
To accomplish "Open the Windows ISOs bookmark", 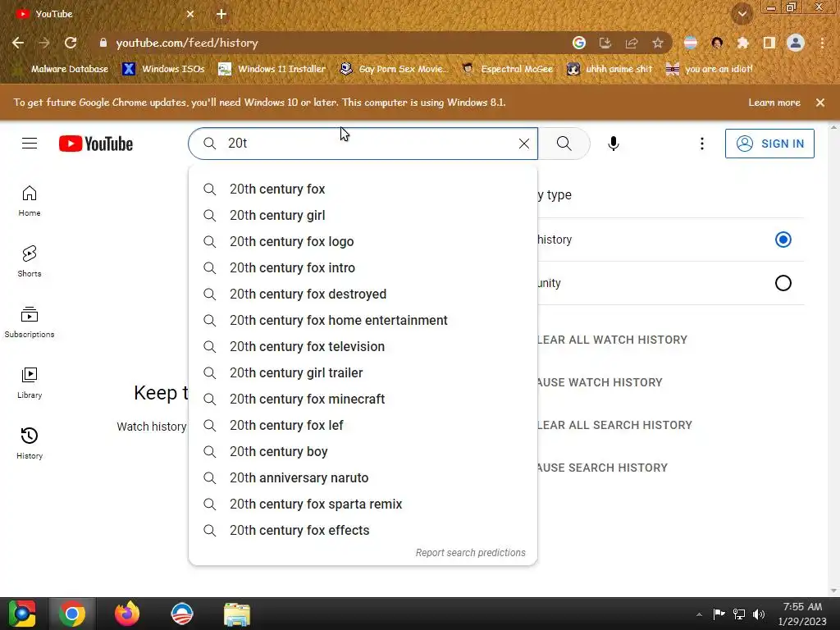I will tap(164, 69).
